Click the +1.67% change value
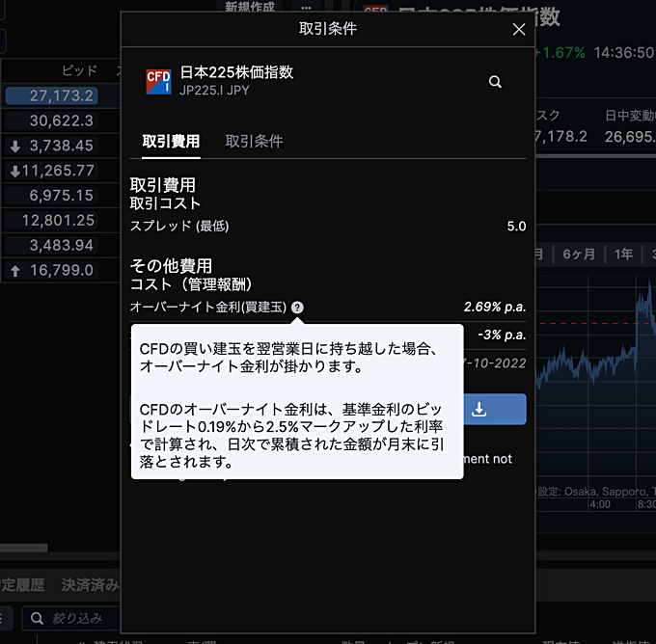This screenshot has width=656, height=644. tap(560, 53)
